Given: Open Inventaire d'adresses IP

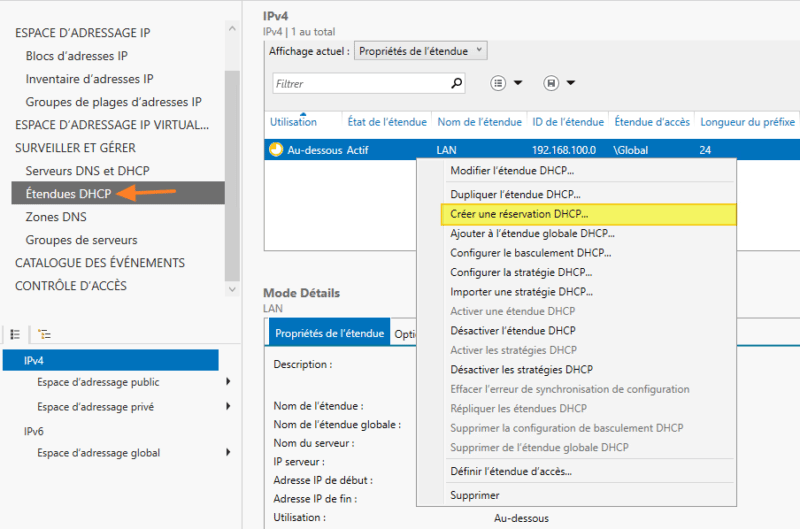Looking at the screenshot, I should click(x=89, y=79).
